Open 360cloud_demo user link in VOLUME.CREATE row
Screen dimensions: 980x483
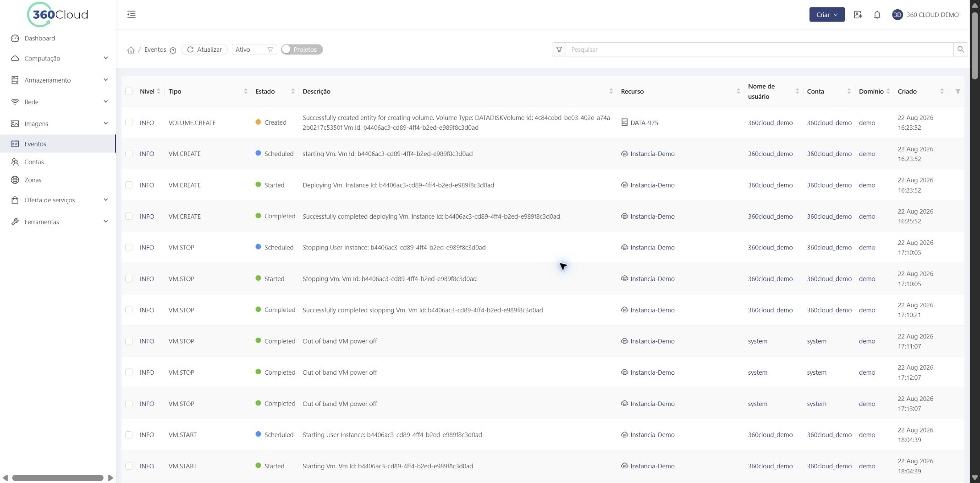click(x=770, y=123)
